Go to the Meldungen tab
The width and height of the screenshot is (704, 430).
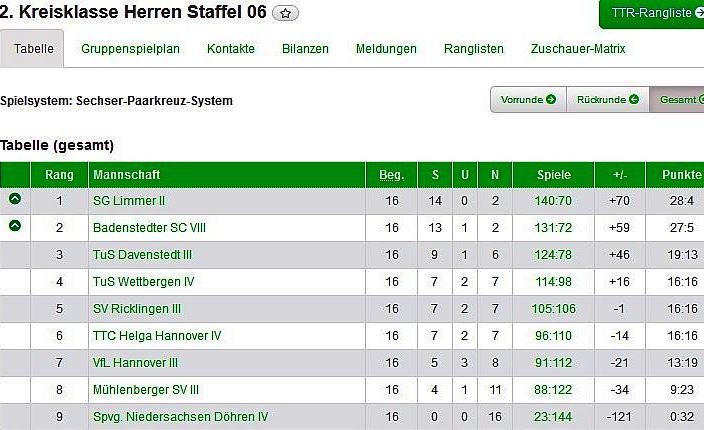pos(386,49)
